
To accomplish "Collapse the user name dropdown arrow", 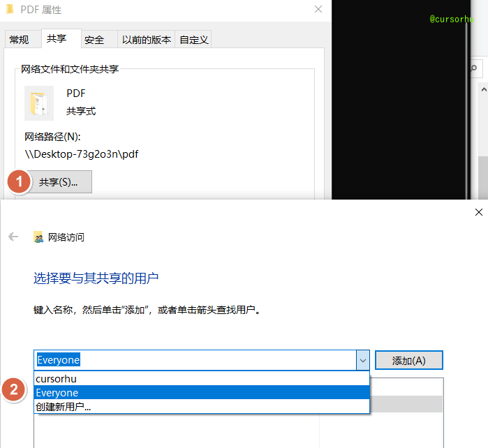I will [x=363, y=360].
